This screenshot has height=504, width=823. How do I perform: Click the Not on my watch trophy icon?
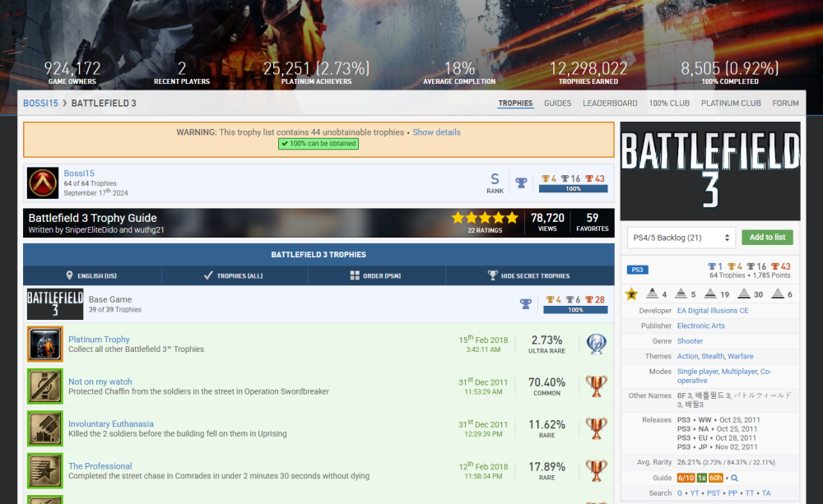[x=44, y=386]
